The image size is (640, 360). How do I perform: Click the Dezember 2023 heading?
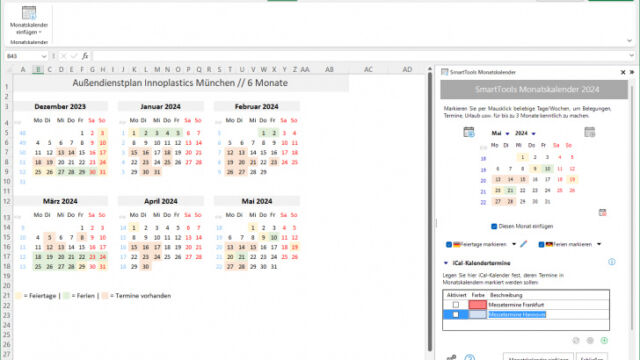[60, 107]
